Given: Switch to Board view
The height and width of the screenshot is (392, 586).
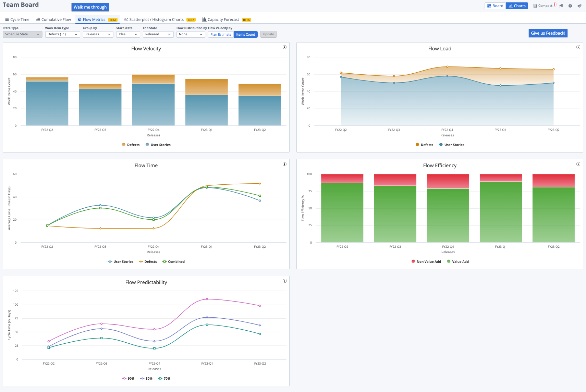Looking at the screenshot, I should 495,5.
